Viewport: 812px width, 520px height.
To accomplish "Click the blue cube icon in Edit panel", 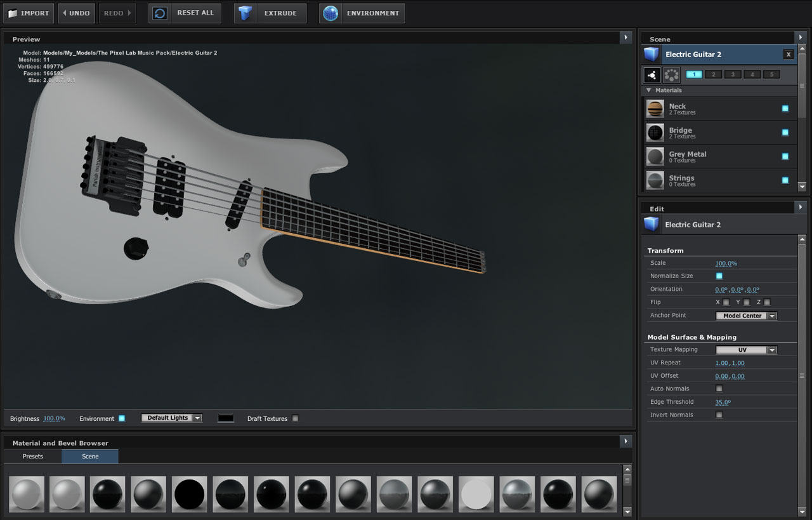I will [652, 224].
